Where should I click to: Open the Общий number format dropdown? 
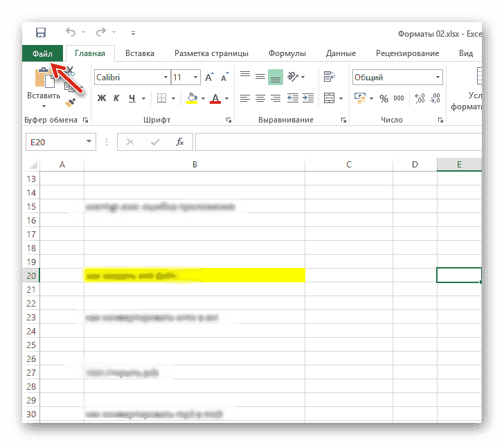(x=438, y=77)
